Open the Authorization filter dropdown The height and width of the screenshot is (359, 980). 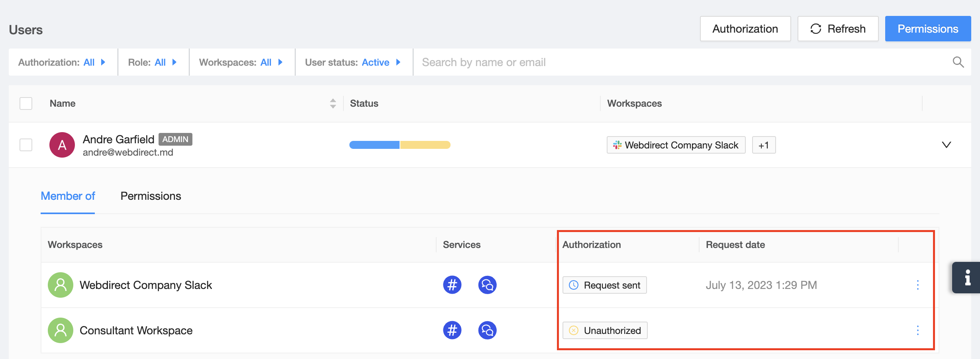[x=62, y=62]
